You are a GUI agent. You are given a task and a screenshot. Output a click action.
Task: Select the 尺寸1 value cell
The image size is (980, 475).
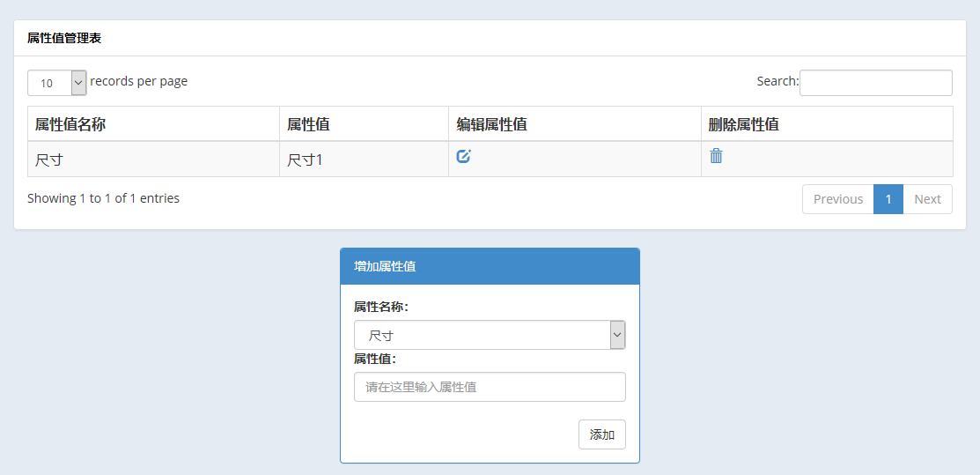364,159
